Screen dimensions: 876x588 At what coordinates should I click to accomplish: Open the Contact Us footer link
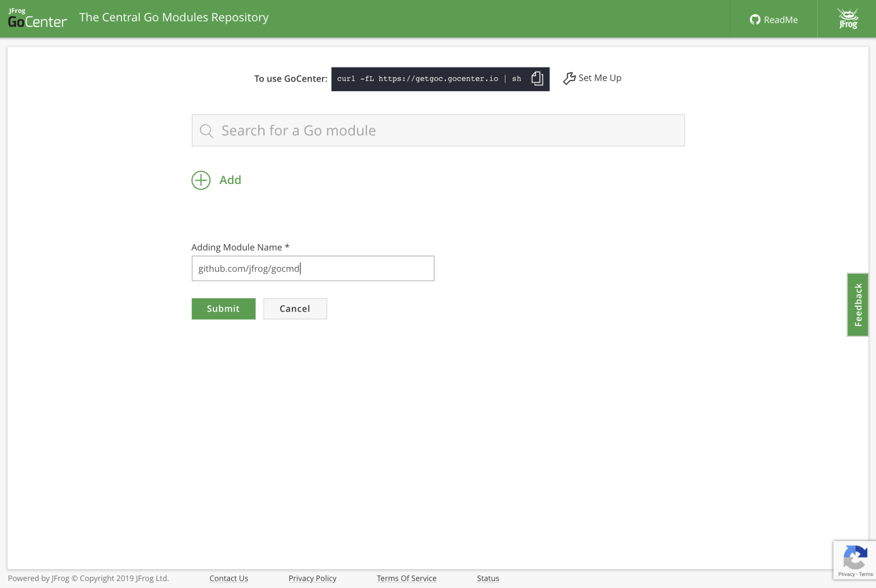coord(228,578)
